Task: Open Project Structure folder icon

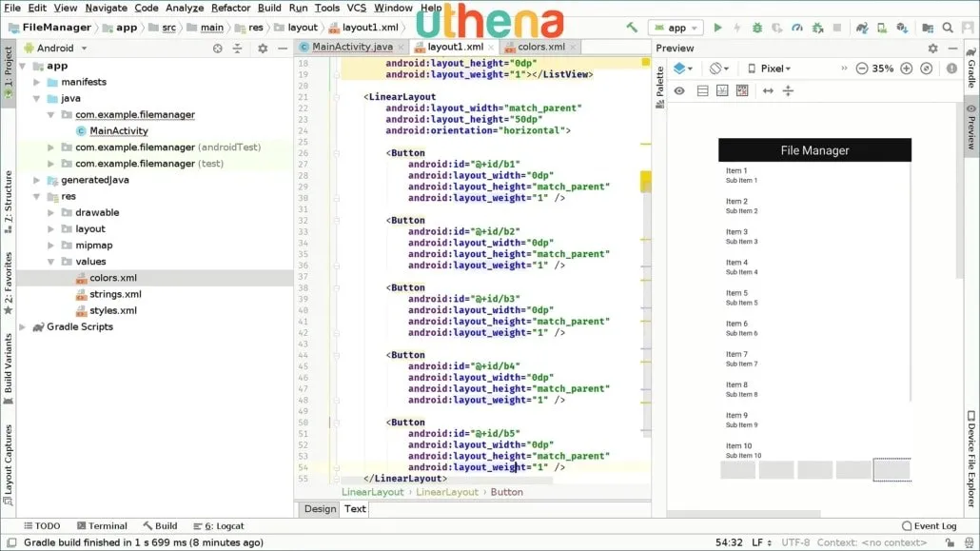Action: 928,28
